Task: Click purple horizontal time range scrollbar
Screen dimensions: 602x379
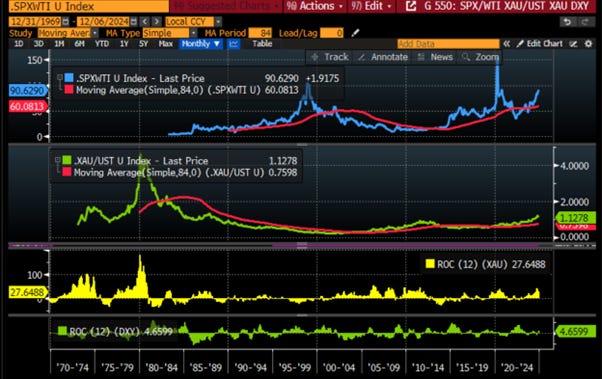Action: [405, 245]
